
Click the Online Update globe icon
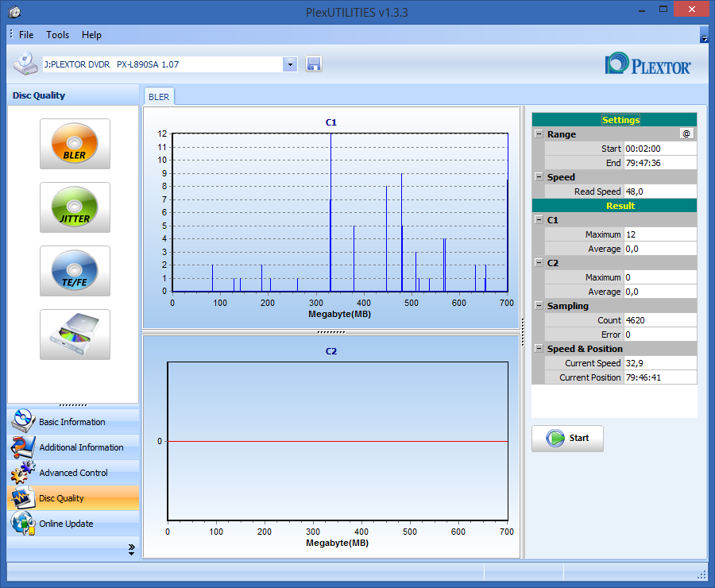click(x=23, y=523)
